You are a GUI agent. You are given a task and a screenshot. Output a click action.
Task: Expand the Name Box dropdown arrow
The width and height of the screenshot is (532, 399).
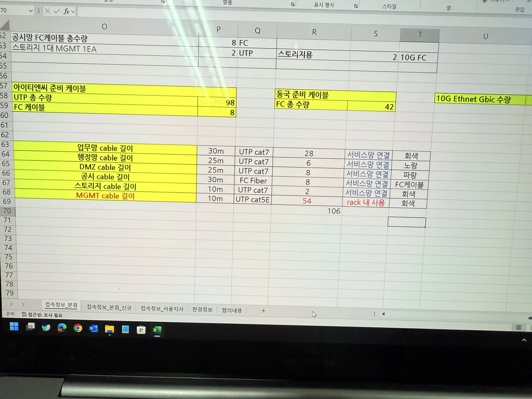[x=30, y=11]
